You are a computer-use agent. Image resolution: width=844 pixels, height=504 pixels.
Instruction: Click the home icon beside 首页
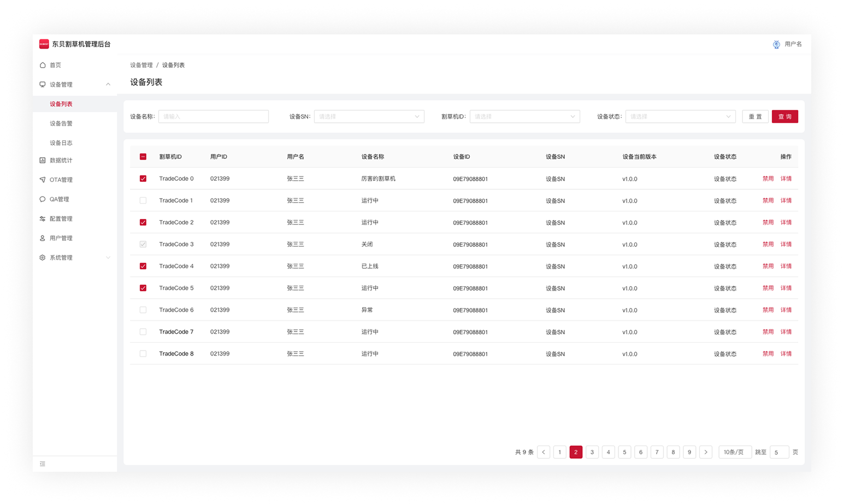tap(43, 65)
